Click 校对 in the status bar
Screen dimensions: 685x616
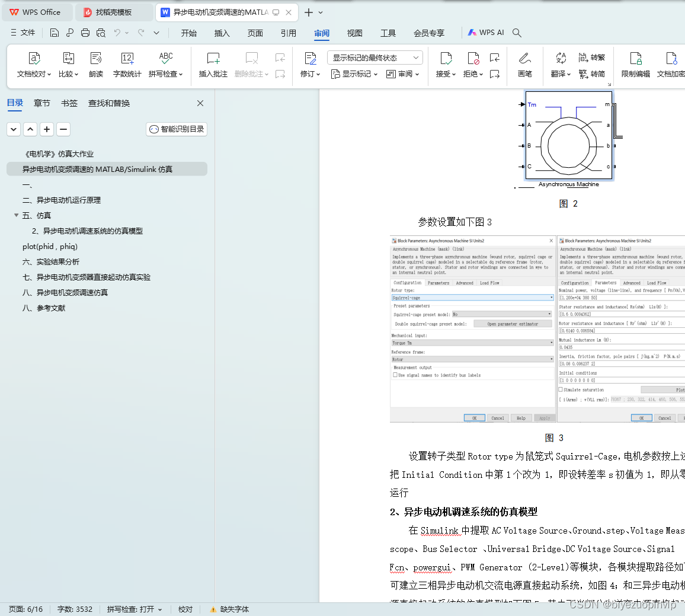point(185,609)
